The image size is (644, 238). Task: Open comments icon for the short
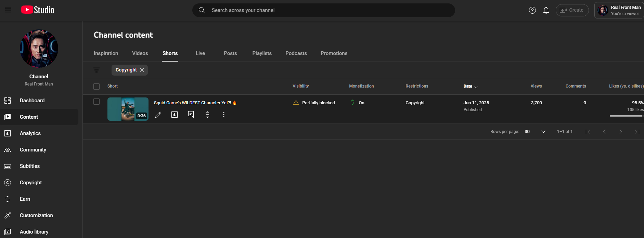coord(191,115)
